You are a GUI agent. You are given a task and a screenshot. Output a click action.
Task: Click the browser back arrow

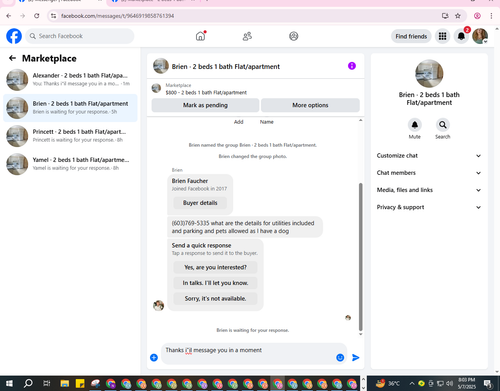[9, 16]
